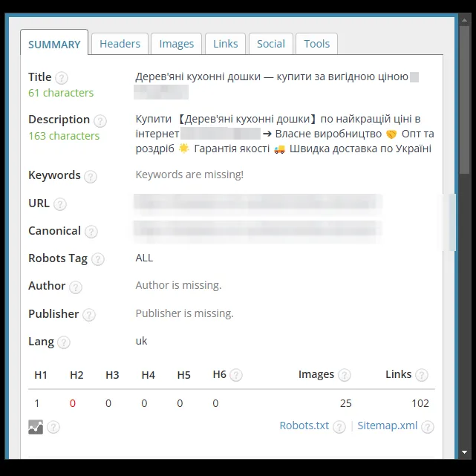The image size is (476, 476).
Task: Click the help icon beside Description
Action: (100, 121)
